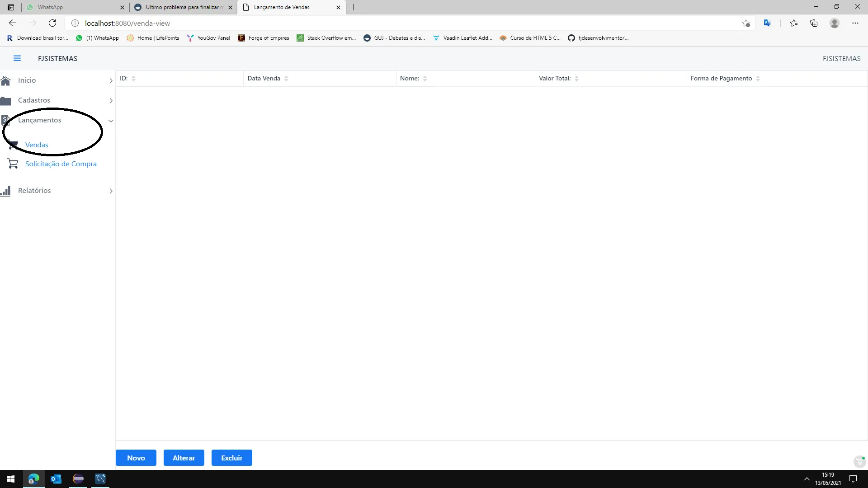Click the folder icon beside Cadastros
Viewport: 868px width, 488px height.
coord(6,100)
